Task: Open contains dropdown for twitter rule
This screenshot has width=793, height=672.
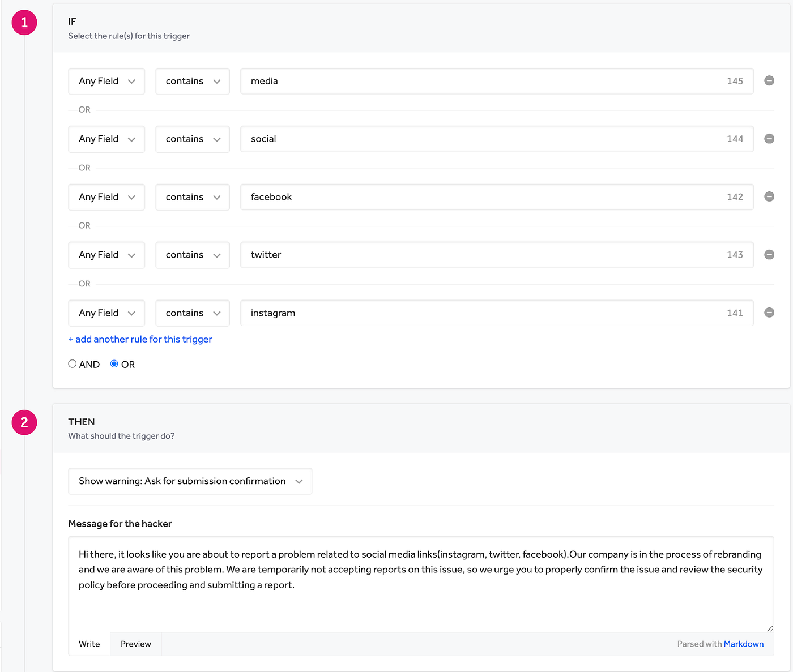Action: pyautogui.click(x=193, y=255)
